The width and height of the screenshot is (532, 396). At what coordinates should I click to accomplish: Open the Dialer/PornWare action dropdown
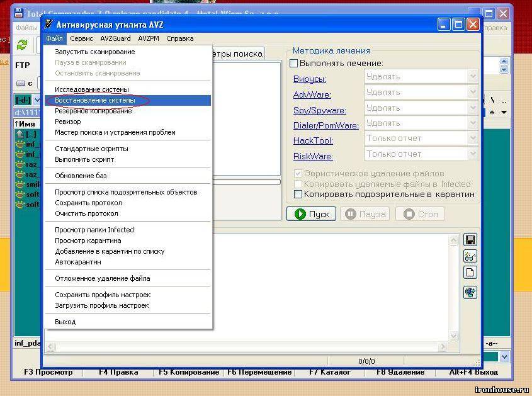[473, 123]
